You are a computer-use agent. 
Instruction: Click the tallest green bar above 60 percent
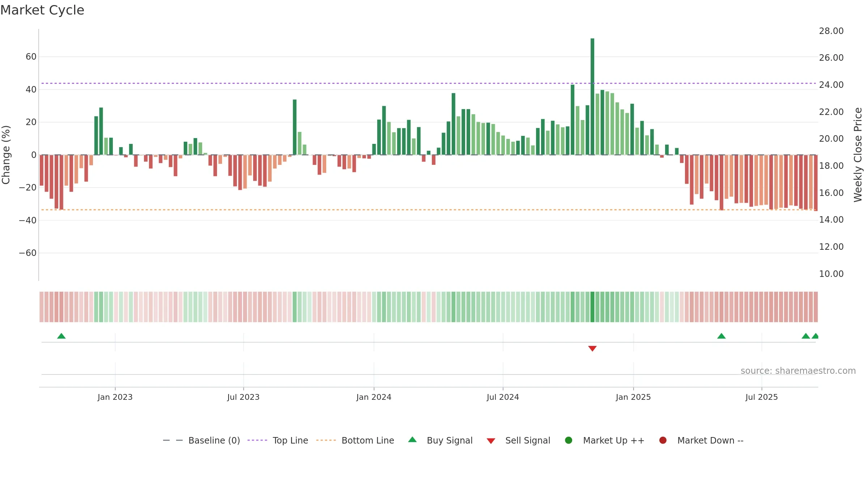pyautogui.click(x=592, y=97)
